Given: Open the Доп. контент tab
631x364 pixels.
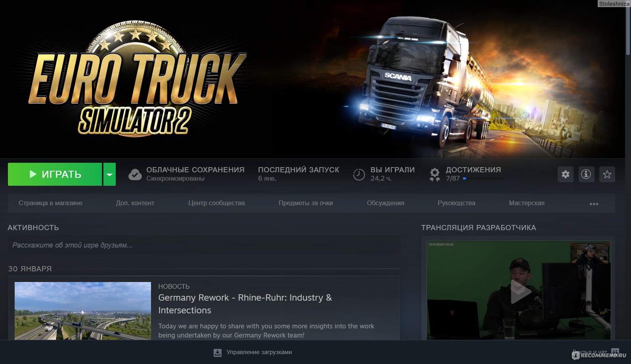Looking at the screenshot, I should click(135, 203).
